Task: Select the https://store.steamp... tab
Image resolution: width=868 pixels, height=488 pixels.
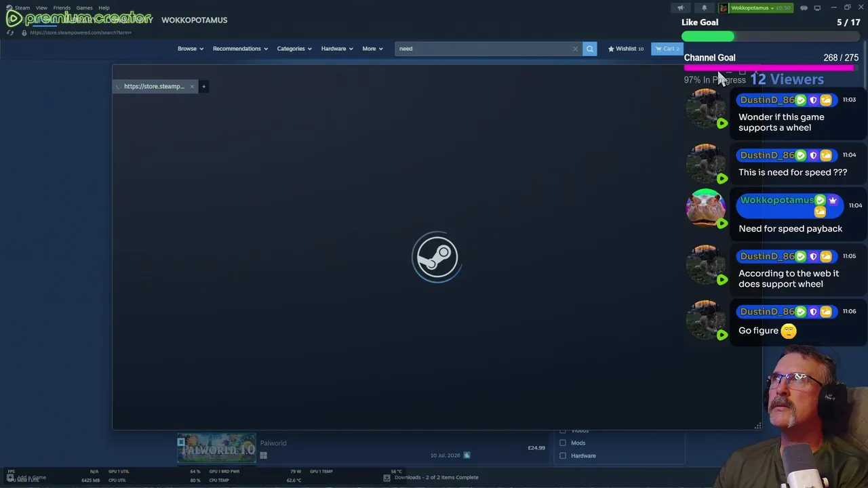Action: click(x=155, y=86)
